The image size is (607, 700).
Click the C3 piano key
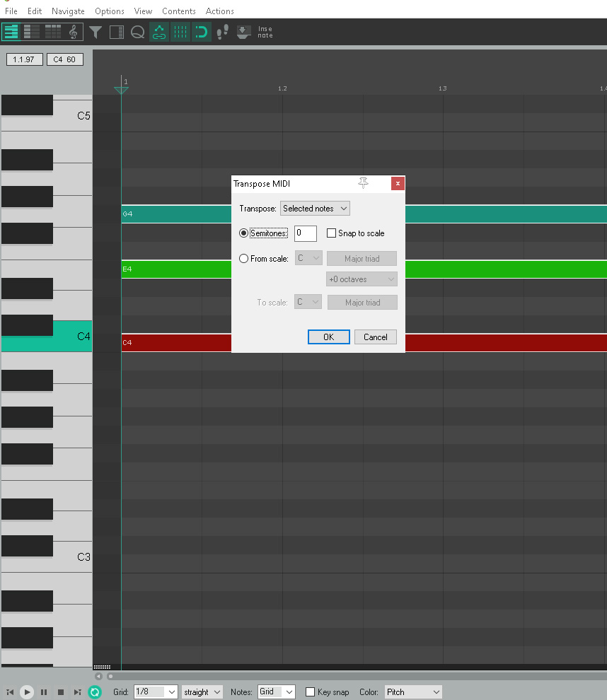tap(71, 557)
